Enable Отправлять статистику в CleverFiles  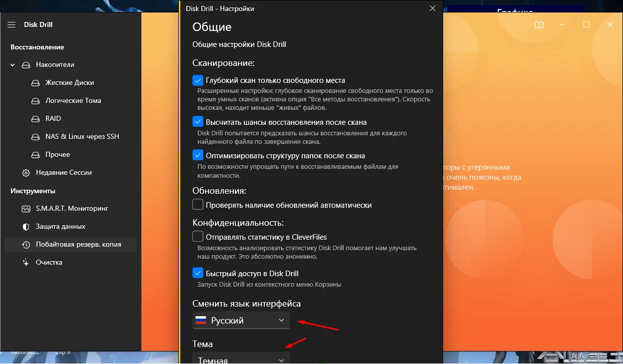tap(198, 237)
